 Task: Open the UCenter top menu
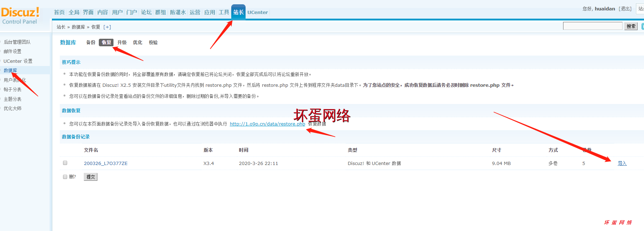(258, 12)
